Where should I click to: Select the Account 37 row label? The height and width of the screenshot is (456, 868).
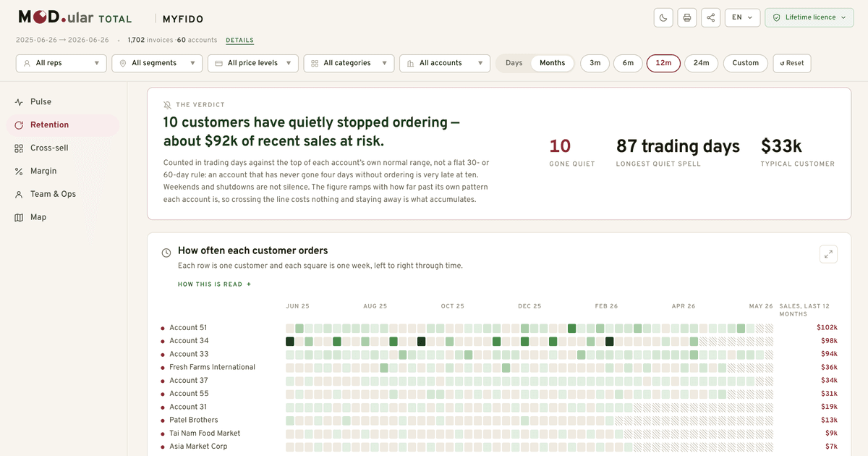pos(189,381)
